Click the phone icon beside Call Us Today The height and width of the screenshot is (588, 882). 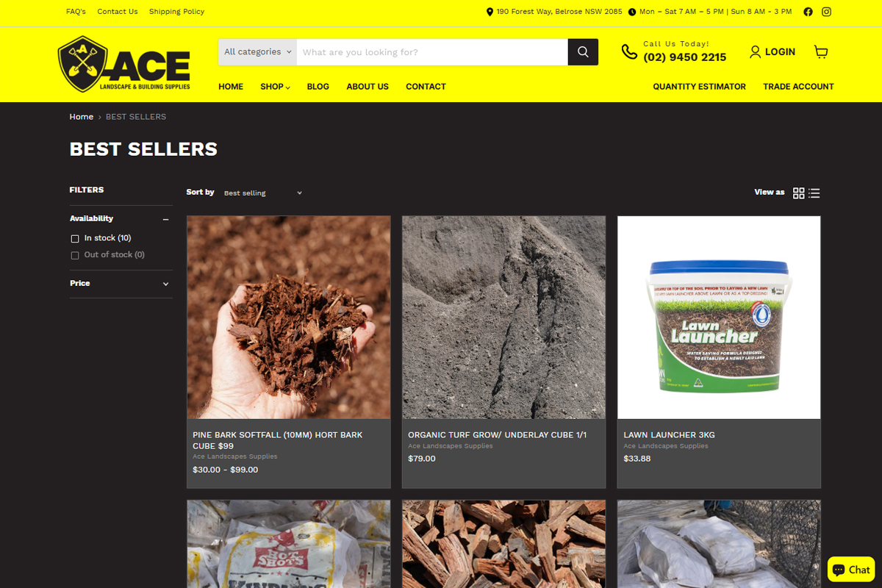629,51
